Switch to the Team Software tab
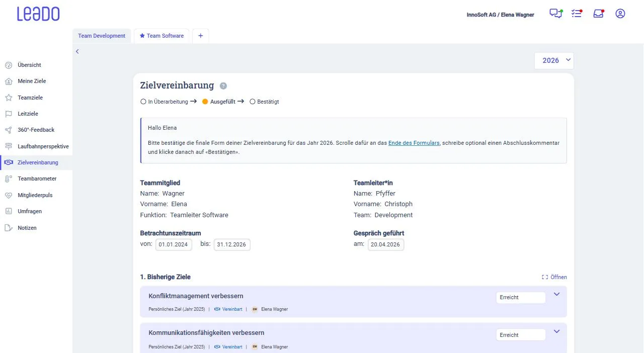This screenshot has height=353, width=644. click(162, 36)
